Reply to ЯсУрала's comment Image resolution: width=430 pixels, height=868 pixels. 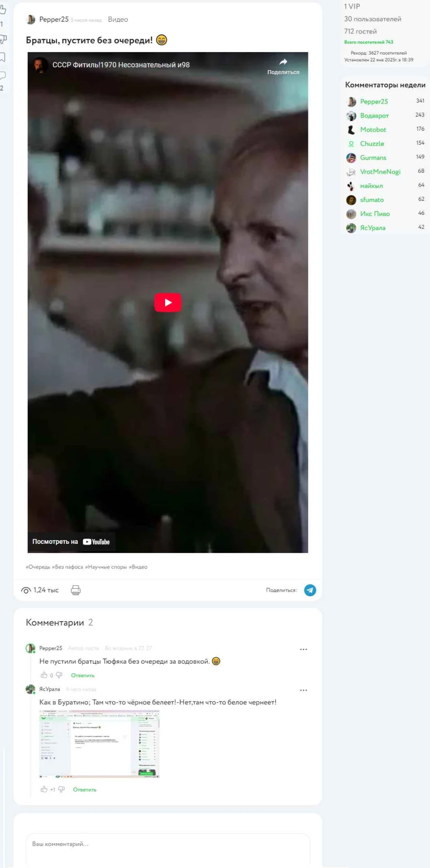tap(85, 790)
